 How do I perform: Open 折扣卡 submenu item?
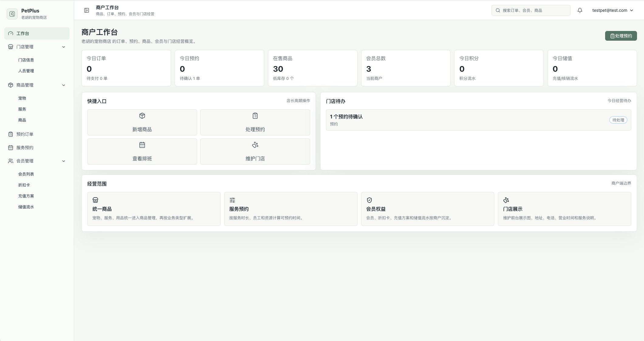pyautogui.click(x=24, y=185)
